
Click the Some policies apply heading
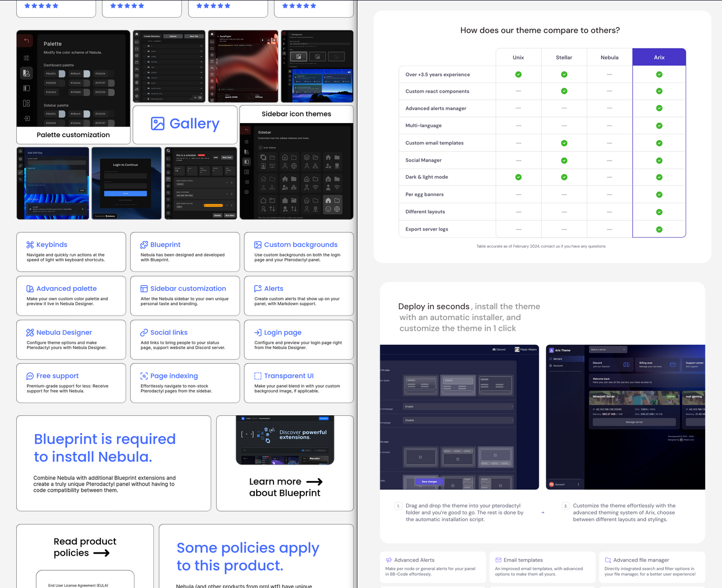pyautogui.click(x=248, y=557)
